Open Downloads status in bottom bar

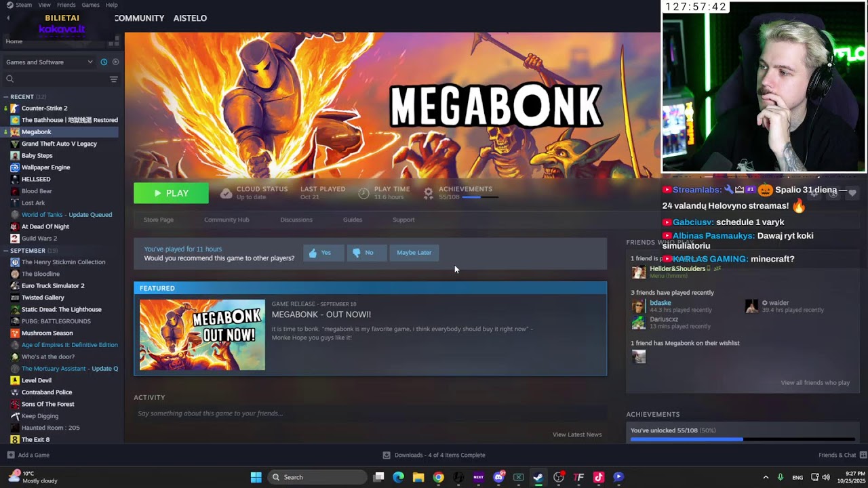(x=434, y=455)
